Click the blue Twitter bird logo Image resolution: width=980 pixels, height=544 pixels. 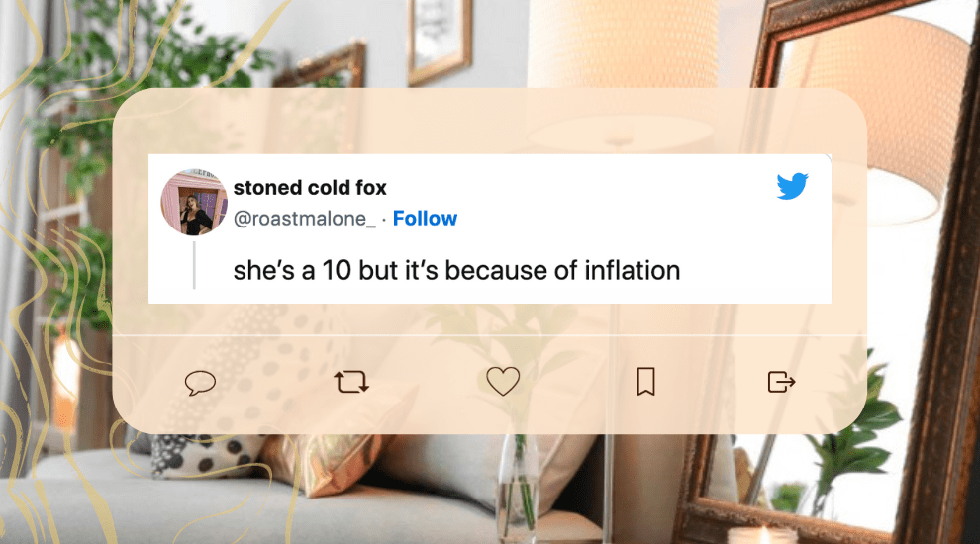click(792, 186)
